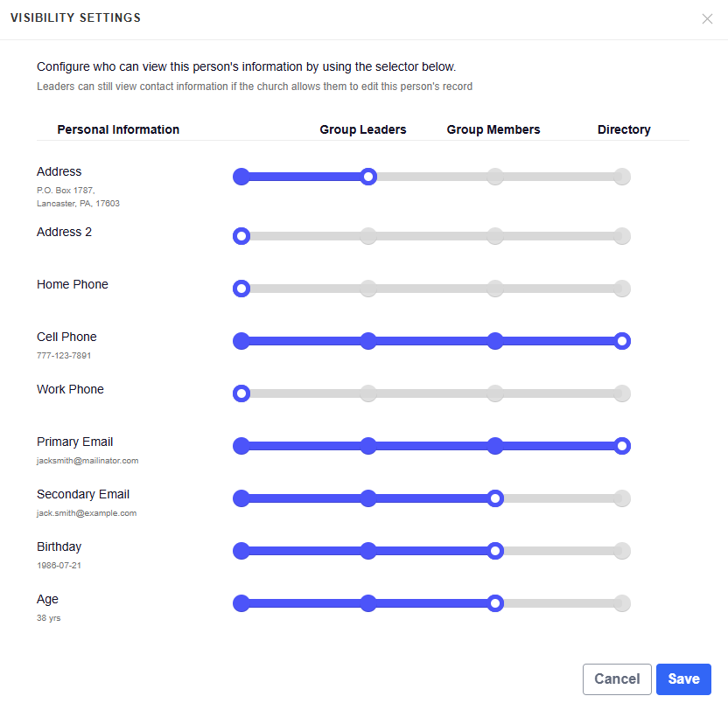Set Primary Email visibility to Group Members
728x710 pixels.
495,446
